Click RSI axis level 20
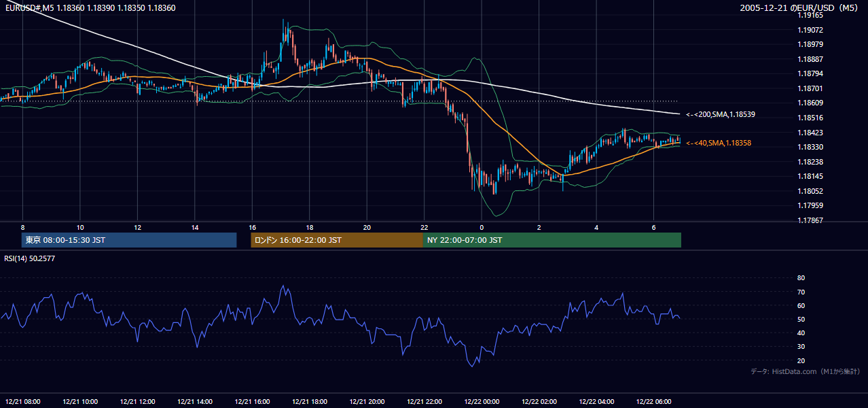This screenshot has width=868, height=408. pos(801,360)
